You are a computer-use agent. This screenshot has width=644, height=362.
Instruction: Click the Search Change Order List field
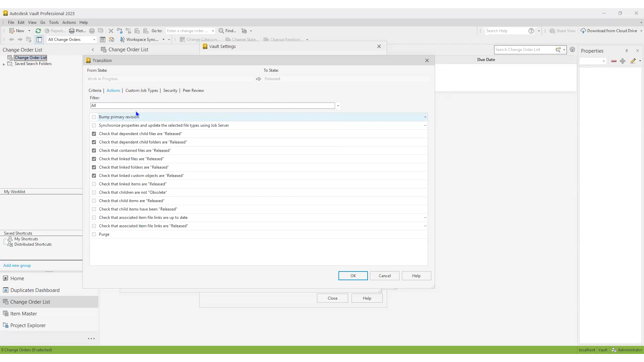(524, 50)
